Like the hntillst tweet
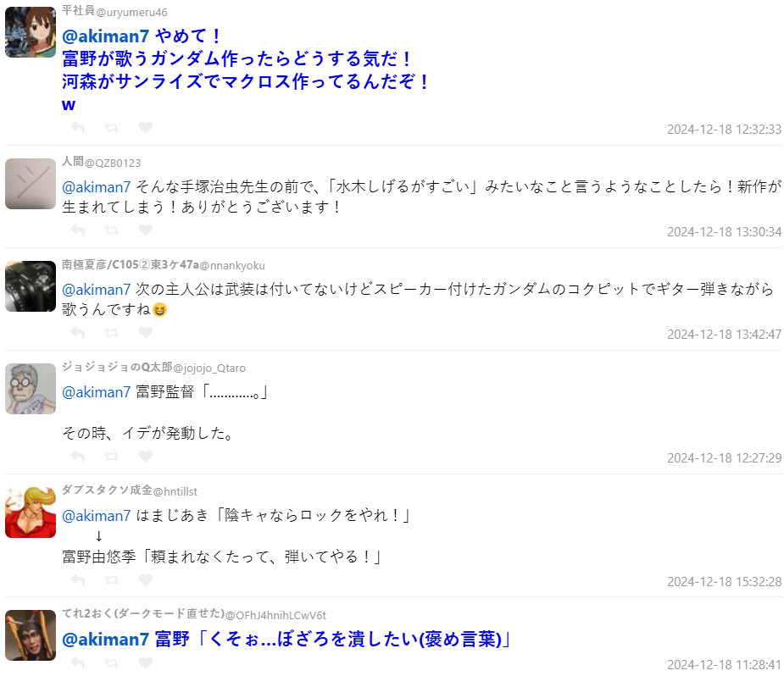 (146, 579)
